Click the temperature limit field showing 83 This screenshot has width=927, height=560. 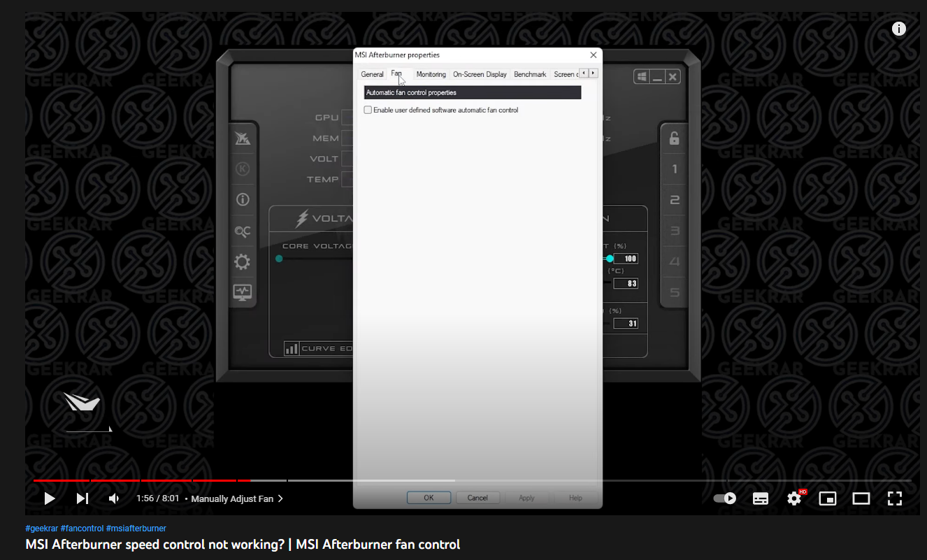click(x=626, y=283)
